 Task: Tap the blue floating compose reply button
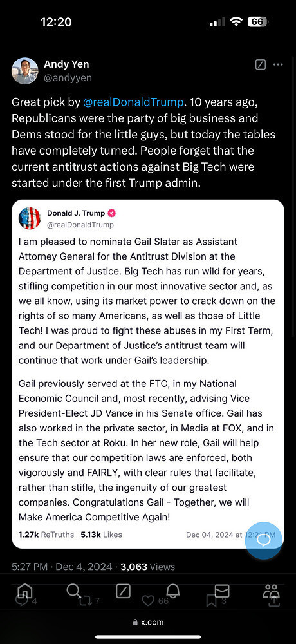tap(264, 540)
